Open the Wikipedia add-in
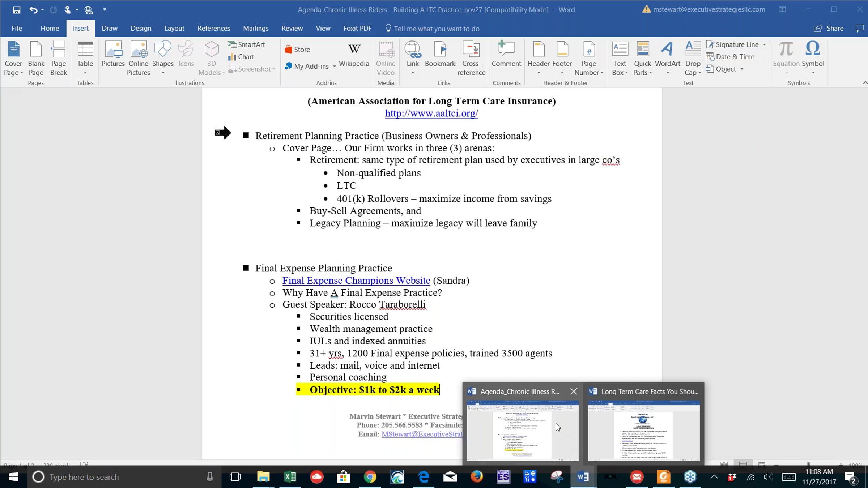The width and height of the screenshot is (868, 488). pos(354,54)
